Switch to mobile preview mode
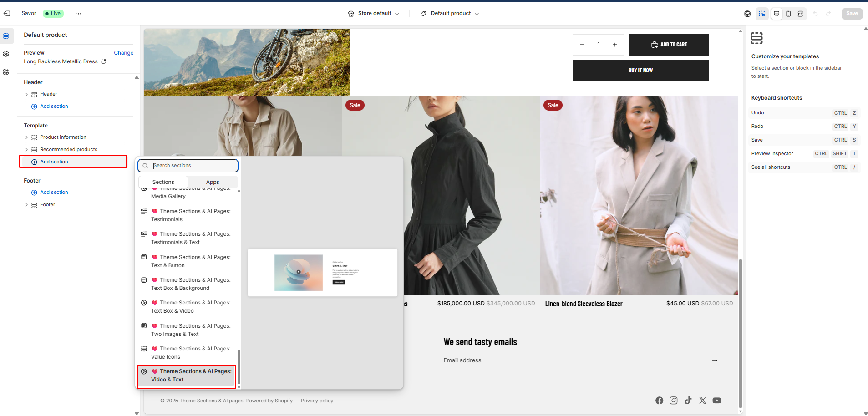 pos(788,14)
